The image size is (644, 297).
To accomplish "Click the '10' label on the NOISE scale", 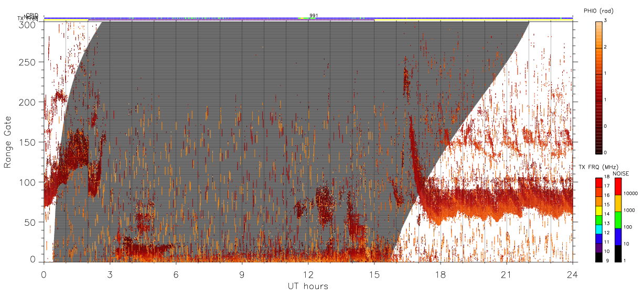I will (626, 244).
